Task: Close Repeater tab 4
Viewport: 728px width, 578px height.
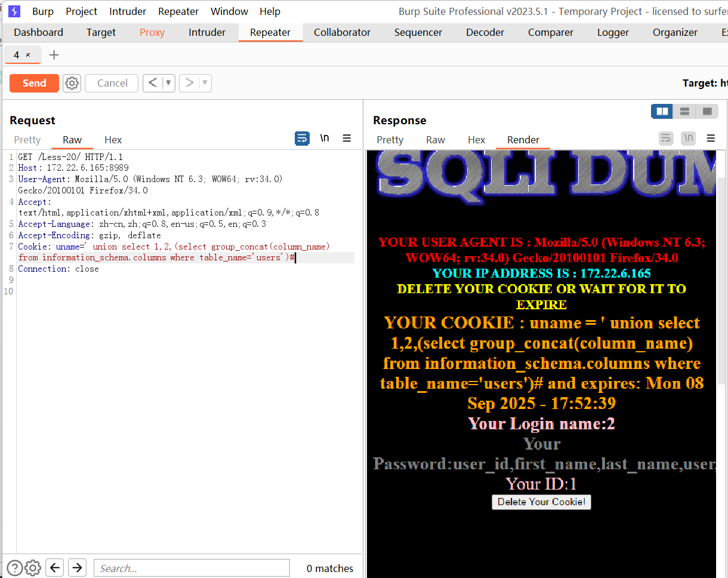Action: coord(28,55)
